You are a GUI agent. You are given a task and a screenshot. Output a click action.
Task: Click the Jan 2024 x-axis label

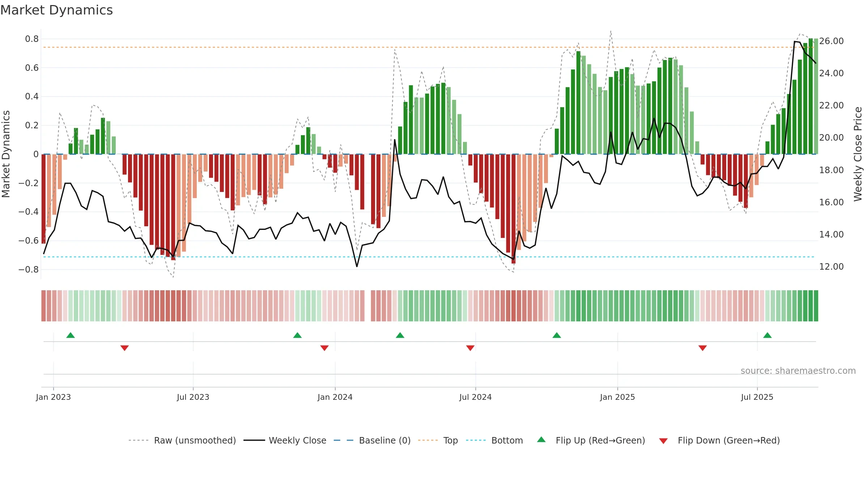point(335,397)
